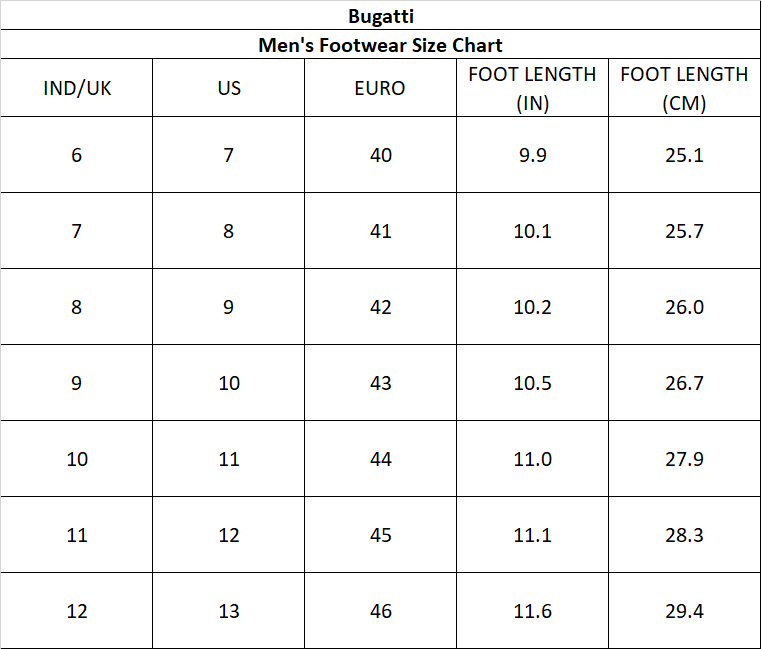
Task: Click the FOOT LENGTH (CM) header
Action: [x=684, y=88]
